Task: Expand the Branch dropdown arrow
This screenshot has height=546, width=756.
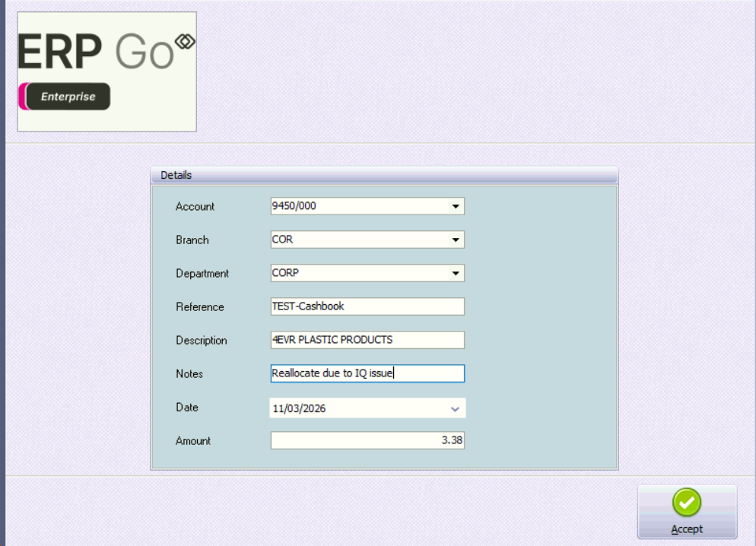Action: click(456, 240)
